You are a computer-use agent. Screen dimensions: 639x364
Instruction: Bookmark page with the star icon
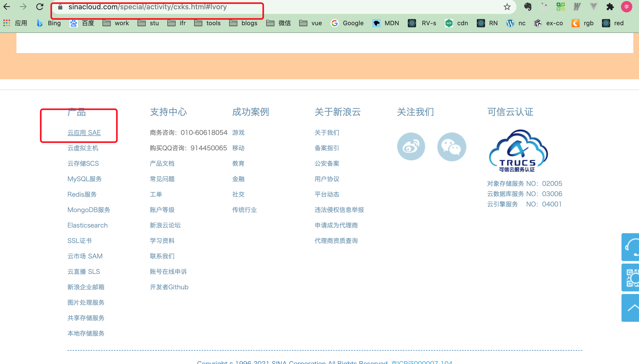(x=507, y=7)
